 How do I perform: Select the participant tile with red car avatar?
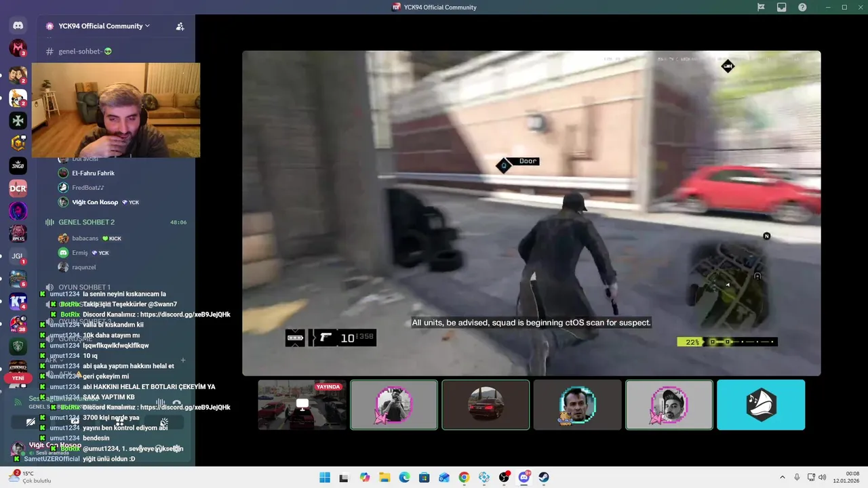coord(486,405)
